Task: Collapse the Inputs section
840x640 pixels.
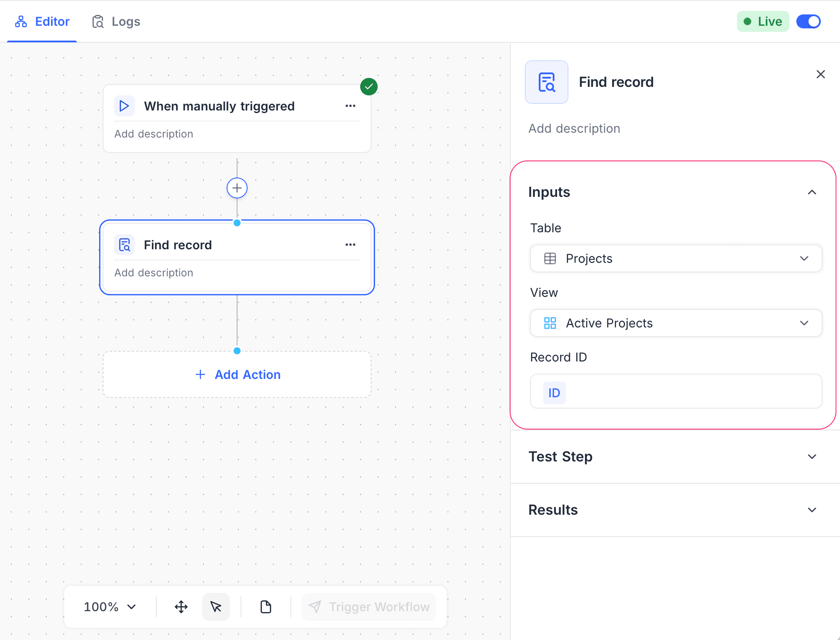Action: pos(812,192)
